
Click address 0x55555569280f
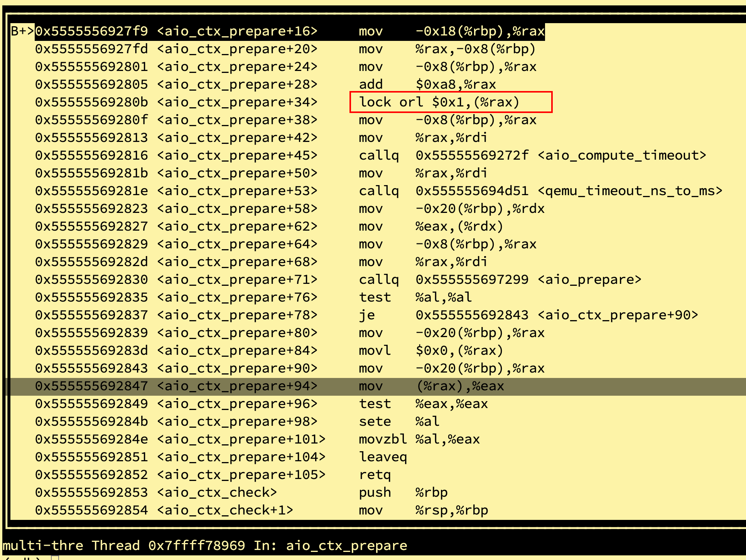pyautogui.click(x=91, y=120)
